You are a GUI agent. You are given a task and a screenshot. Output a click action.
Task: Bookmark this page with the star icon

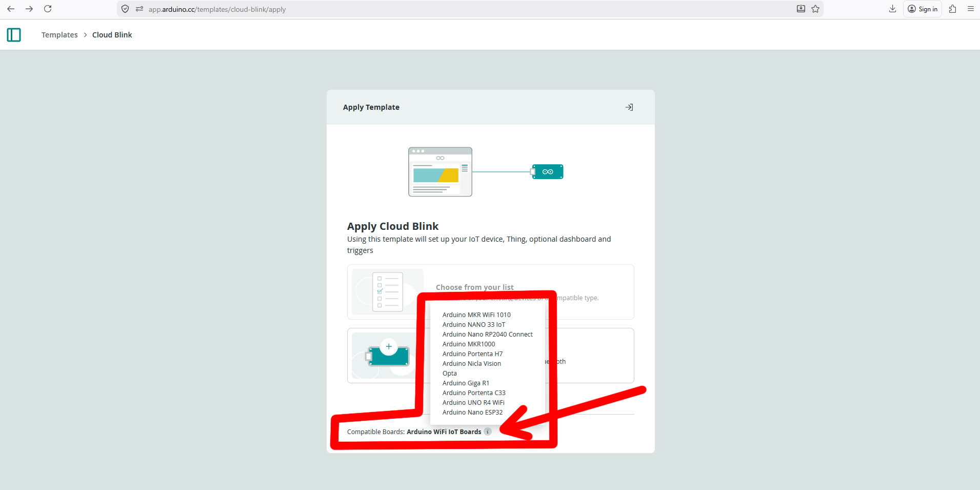(815, 9)
